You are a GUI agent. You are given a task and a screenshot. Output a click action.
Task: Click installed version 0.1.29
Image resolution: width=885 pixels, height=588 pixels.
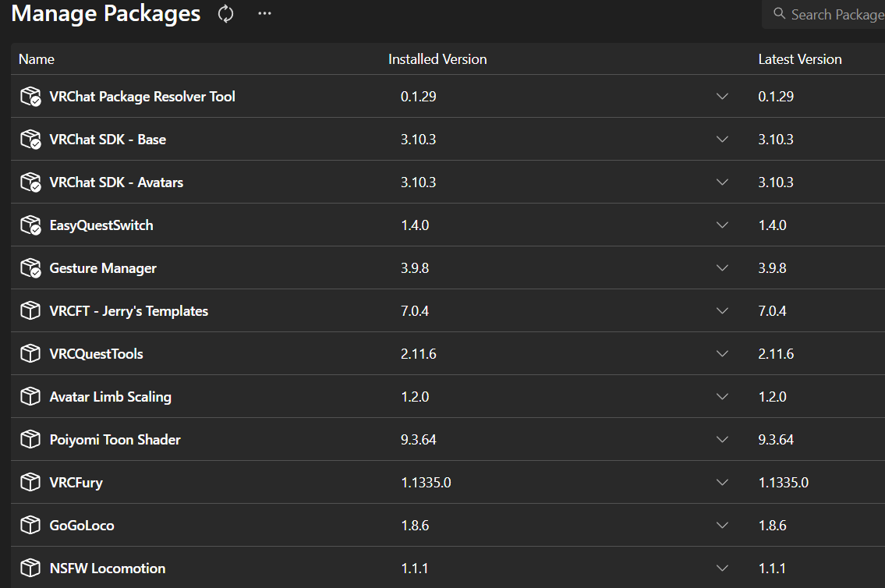pyautogui.click(x=418, y=97)
